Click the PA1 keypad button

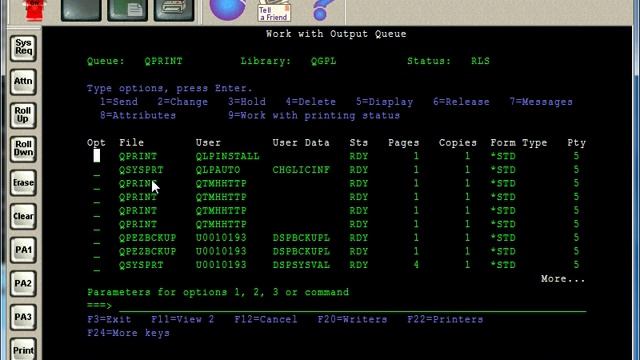23,250
